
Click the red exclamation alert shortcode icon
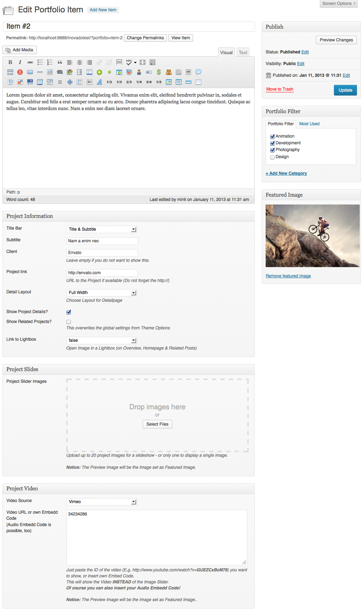[x=20, y=72]
